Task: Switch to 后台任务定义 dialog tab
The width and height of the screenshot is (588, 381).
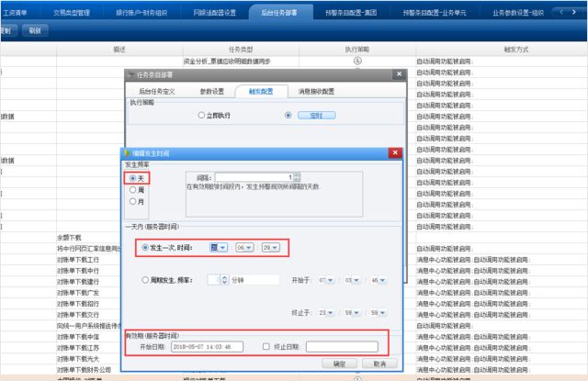Action: (x=157, y=92)
